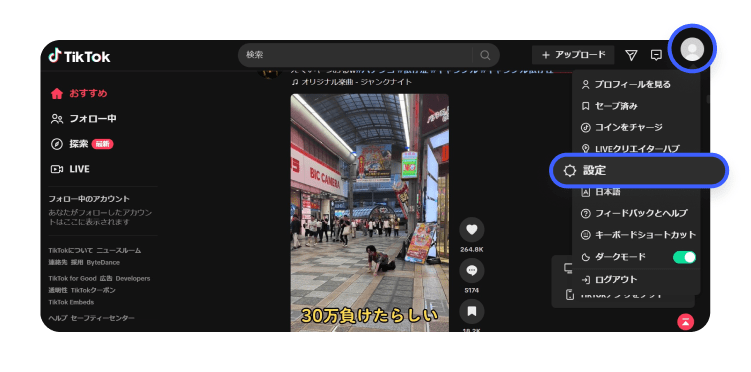Click the アップロード upload button

tap(573, 55)
